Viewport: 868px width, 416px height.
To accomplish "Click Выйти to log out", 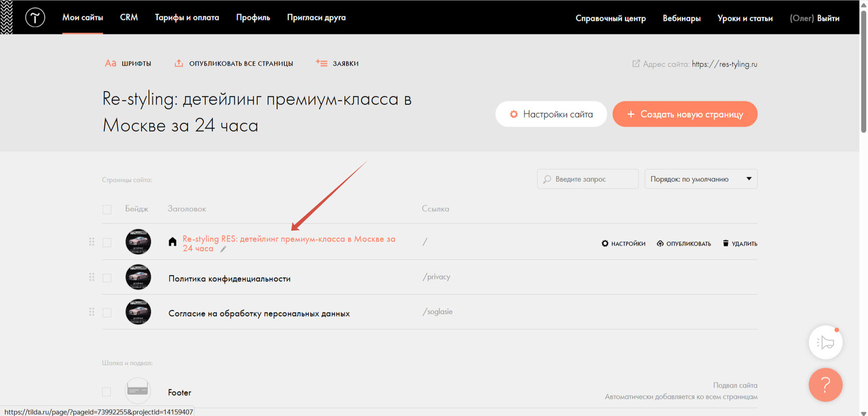I will pos(828,18).
